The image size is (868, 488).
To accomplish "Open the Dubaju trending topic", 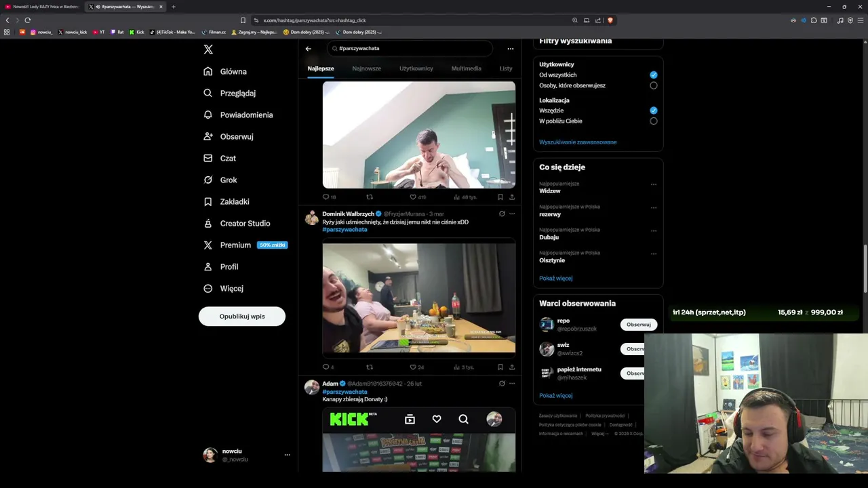I will pos(549,237).
